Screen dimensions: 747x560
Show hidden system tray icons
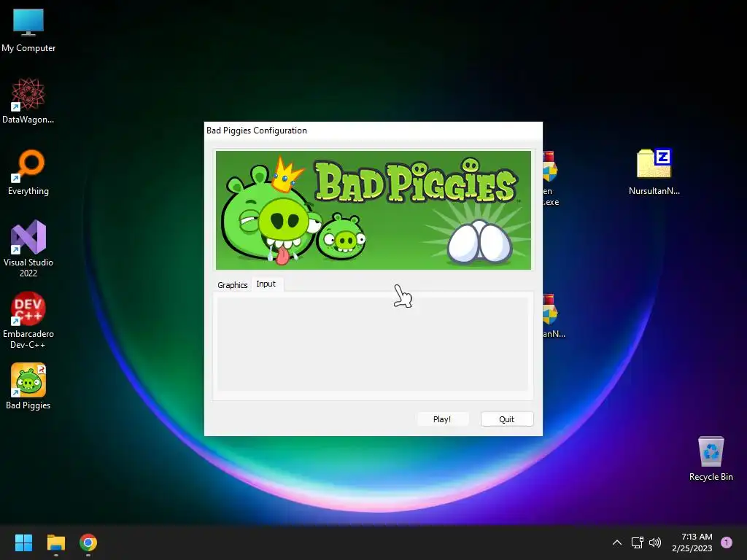617,542
